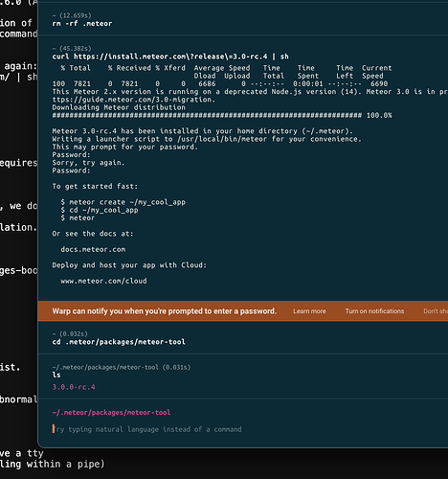Viewport: 448px width, 479px height.
Task: Click the command input field placeholder text
Action: [147, 429]
